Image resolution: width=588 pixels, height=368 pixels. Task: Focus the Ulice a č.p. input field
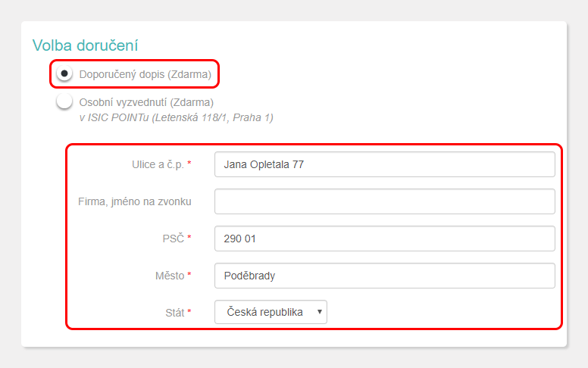coord(385,164)
